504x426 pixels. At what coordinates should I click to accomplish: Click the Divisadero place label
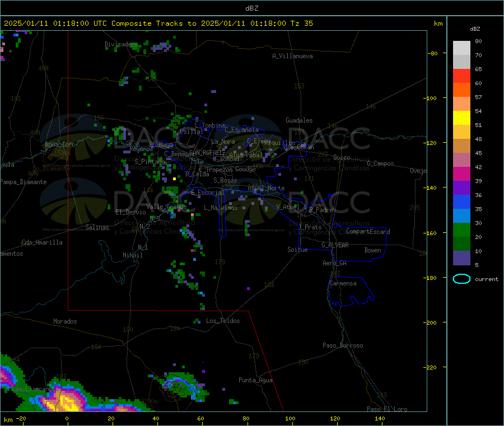point(121,44)
